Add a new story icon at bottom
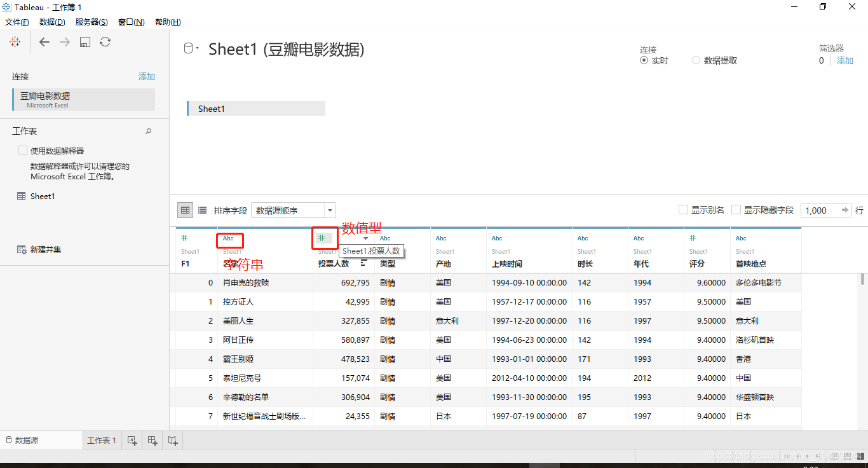 click(x=172, y=440)
